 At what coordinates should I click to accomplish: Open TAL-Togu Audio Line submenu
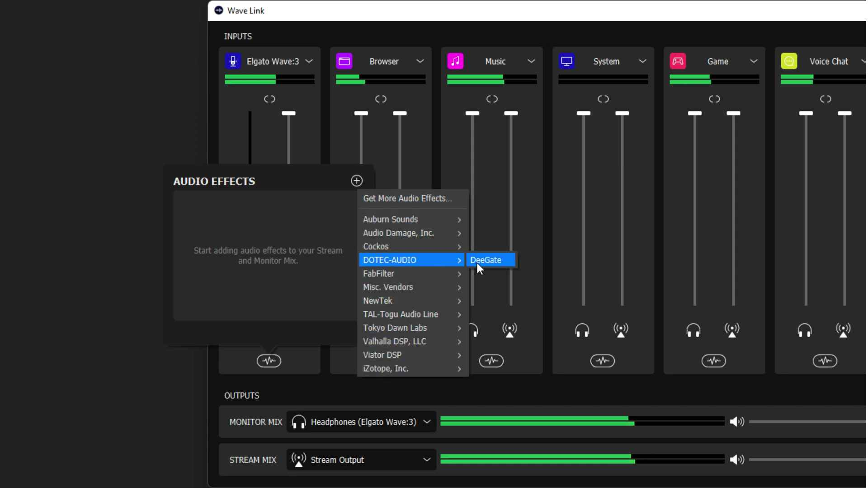pyautogui.click(x=413, y=314)
